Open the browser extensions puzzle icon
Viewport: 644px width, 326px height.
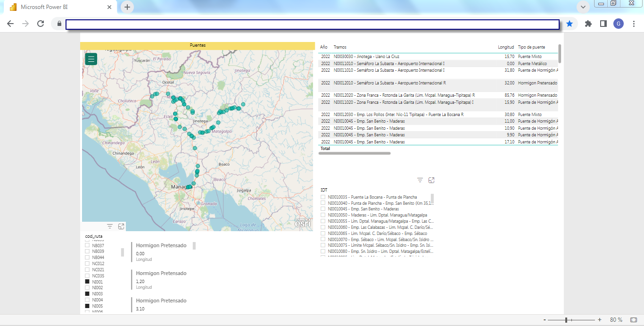tap(588, 24)
